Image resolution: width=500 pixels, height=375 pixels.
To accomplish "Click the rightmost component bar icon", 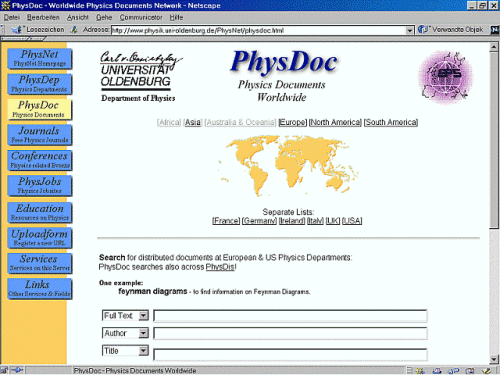I will [x=486, y=370].
